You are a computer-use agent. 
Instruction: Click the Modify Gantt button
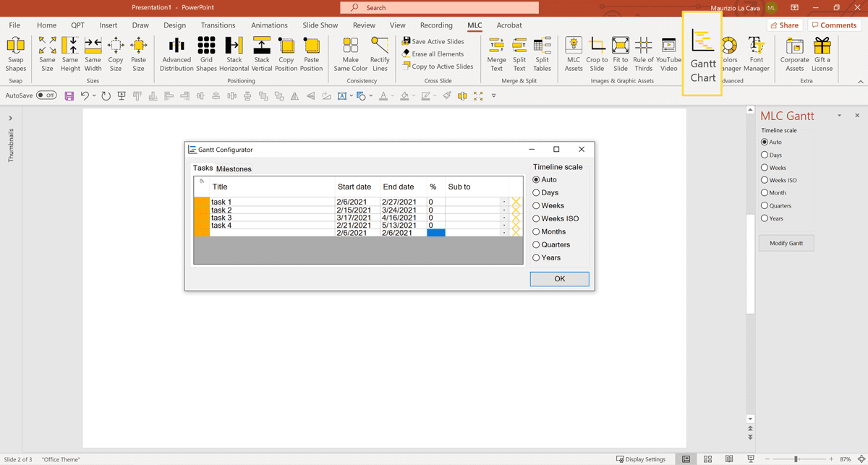point(786,243)
